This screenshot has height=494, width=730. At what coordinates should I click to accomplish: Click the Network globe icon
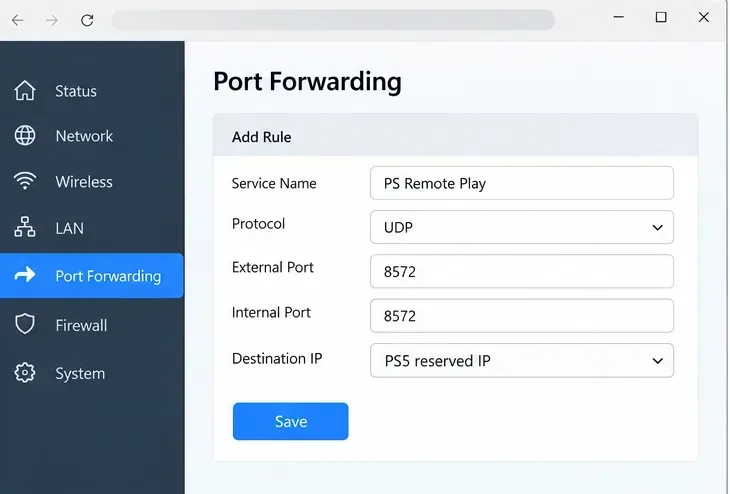[25, 135]
